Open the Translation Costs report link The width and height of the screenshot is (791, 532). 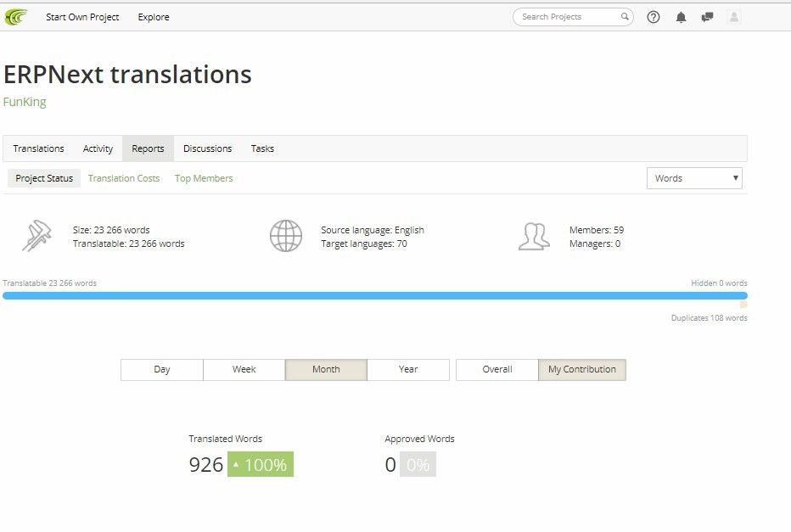tap(124, 178)
